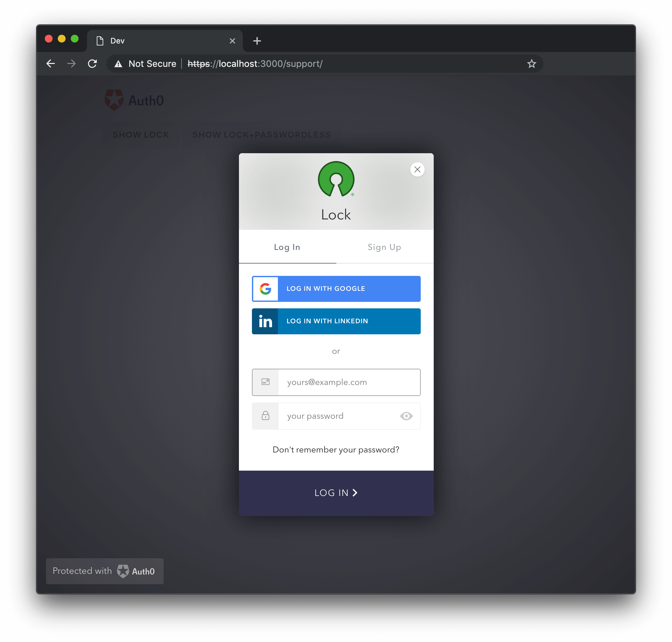Click the LinkedIn logo icon
Image resolution: width=672 pixels, height=642 pixels.
[265, 321]
